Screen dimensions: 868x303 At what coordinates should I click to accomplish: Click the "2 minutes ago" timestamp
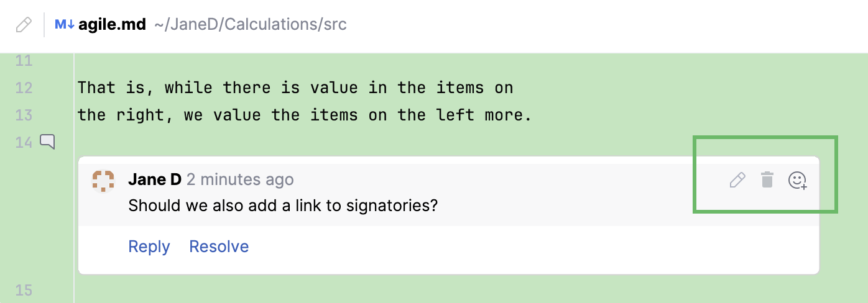click(240, 180)
